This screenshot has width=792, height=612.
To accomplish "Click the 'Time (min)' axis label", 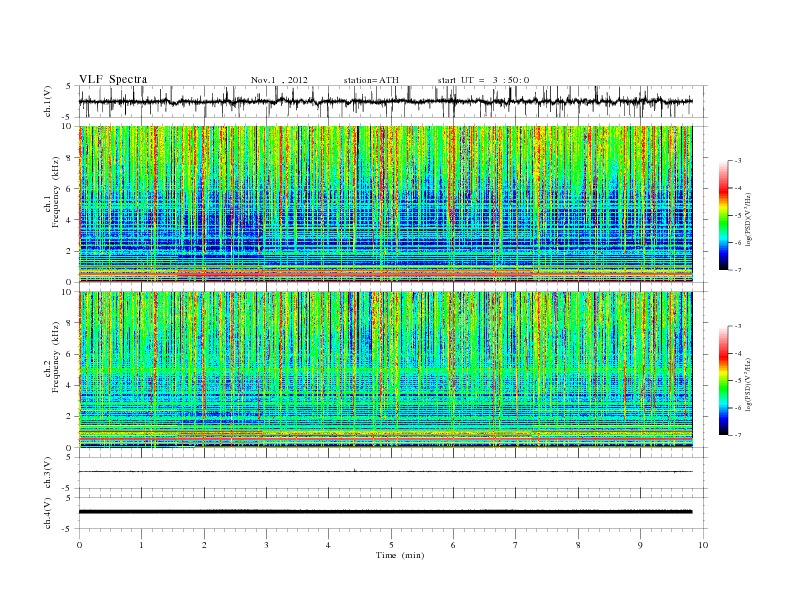I will pyautogui.click(x=400, y=555).
